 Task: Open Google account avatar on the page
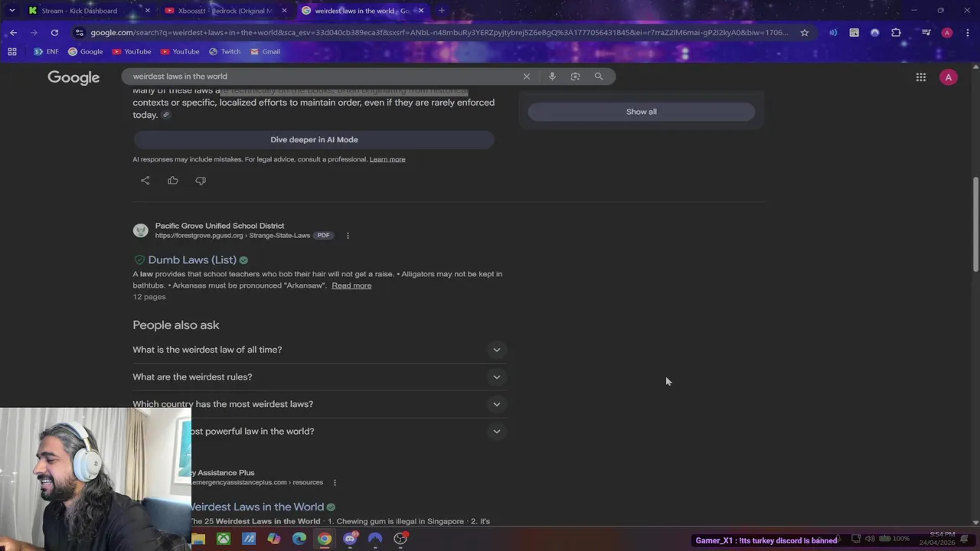coord(949,77)
